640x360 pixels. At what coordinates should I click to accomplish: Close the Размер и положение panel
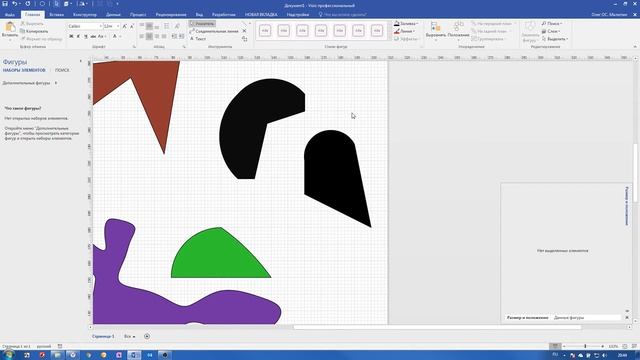coord(627,317)
